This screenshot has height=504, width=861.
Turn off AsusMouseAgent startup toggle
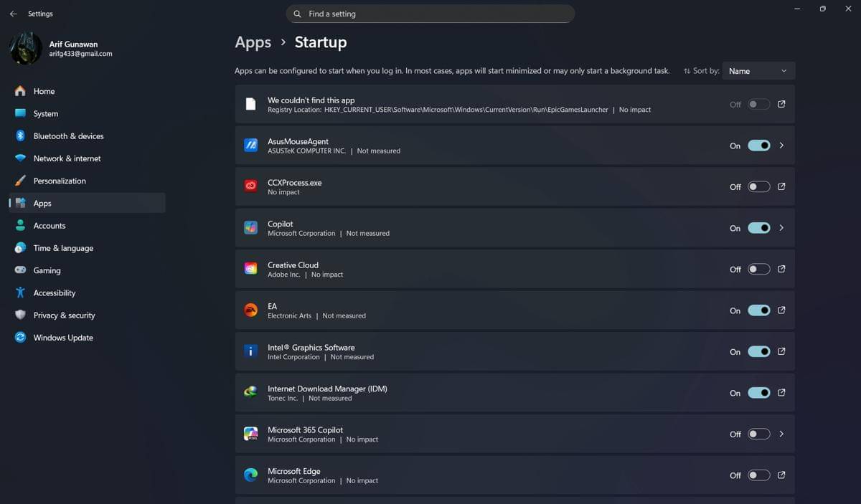click(x=758, y=146)
